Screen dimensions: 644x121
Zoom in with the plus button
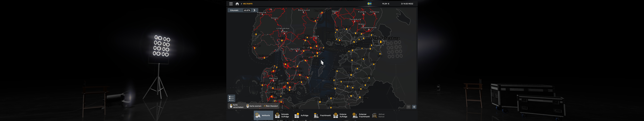(414, 107)
